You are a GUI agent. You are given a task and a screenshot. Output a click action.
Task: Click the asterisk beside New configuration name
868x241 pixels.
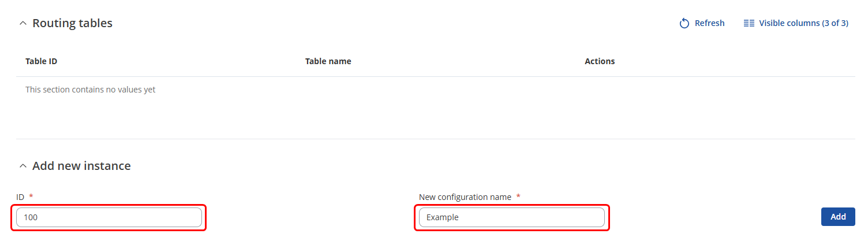point(518,196)
